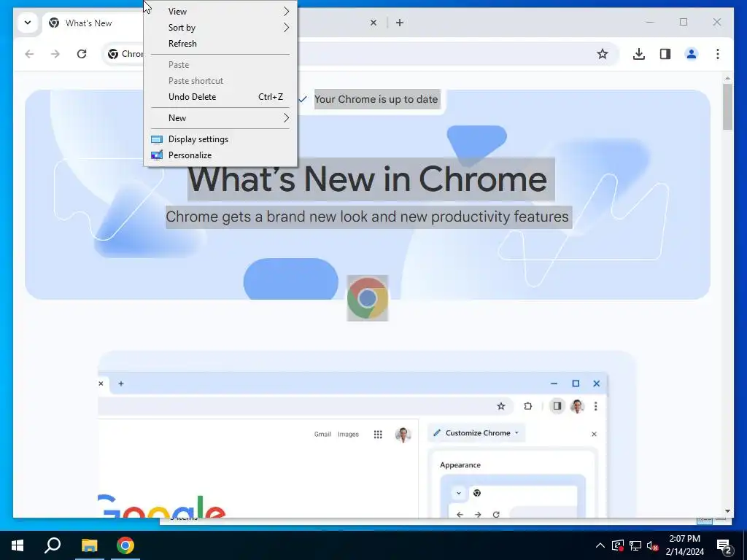Click the brand new look subtitle text
Screen dimensions: 747x560
coord(368,217)
